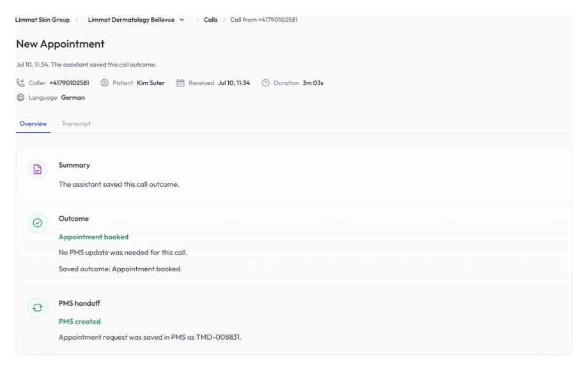This screenshot has height=371, width=588.
Task: Click caller number +41790102581
Action: [x=70, y=83]
